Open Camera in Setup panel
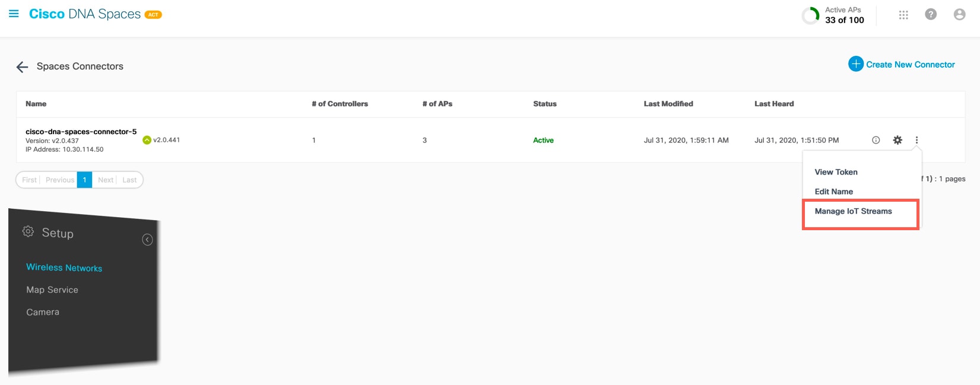This screenshot has height=385, width=980. click(x=43, y=312)
